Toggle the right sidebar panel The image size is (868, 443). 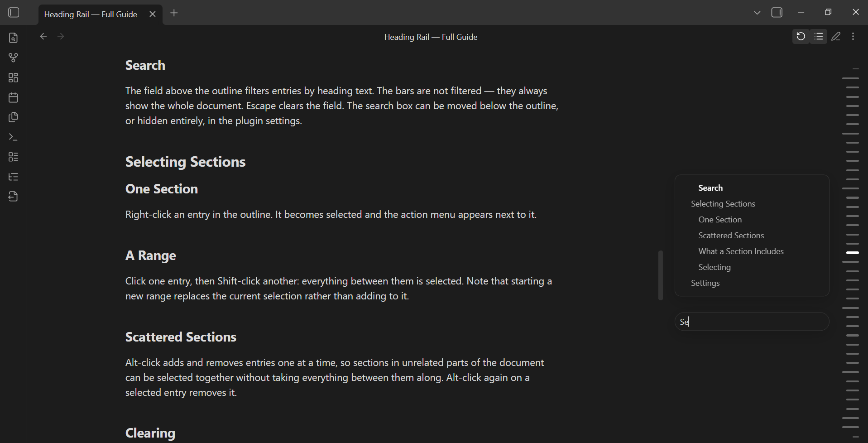click(777, 13)
